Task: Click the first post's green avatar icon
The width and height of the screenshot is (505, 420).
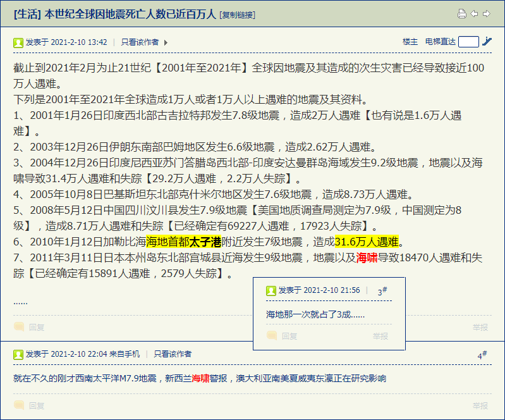Action: (x=18, y=42)
